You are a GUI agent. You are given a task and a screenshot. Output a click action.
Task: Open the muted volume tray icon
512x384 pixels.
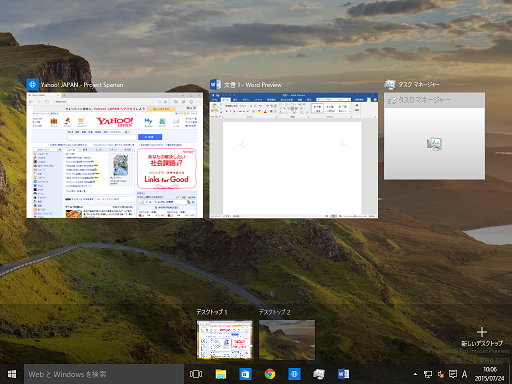(x=441, y=374)
